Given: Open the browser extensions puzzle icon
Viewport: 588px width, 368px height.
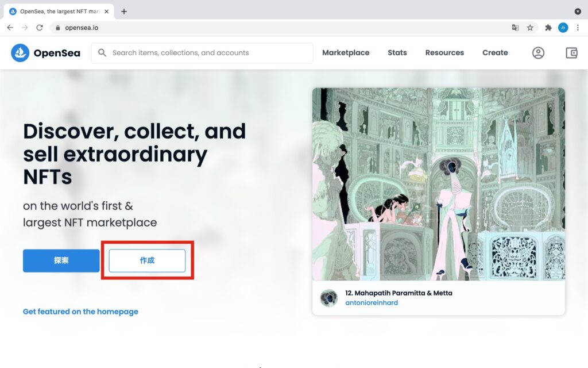Looking at the screenshot, I should pyautogui.click(x=548, y=28).
